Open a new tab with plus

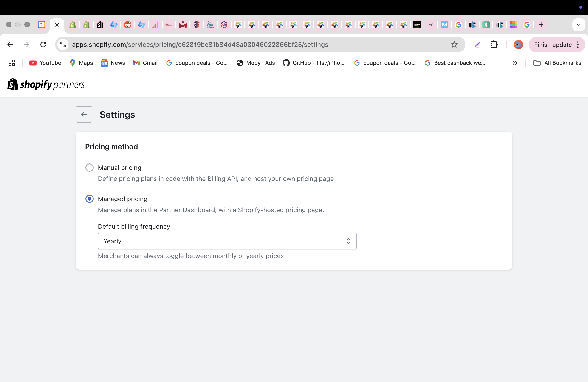click(x=541, y=24)
